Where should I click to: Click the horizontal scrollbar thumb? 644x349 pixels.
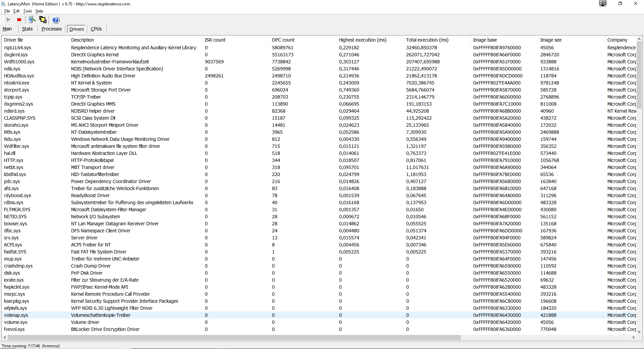[234, 337]
